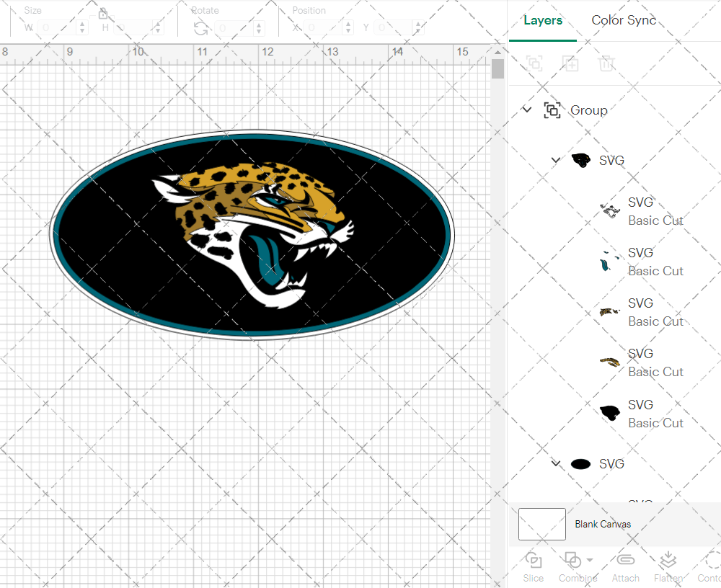Select the Group icon beside Group label
This screenshot has width=721, height=588.
[x=552, y=110]
